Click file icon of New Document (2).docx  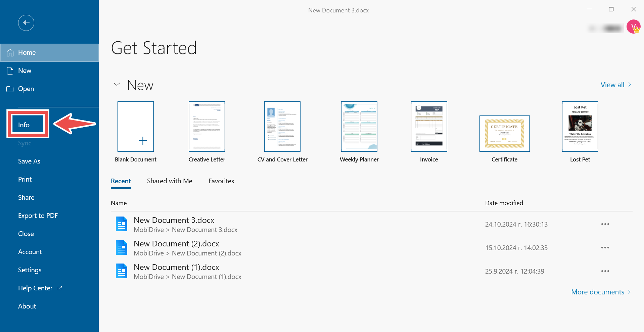pyautogui.click(x=122, y=248)
